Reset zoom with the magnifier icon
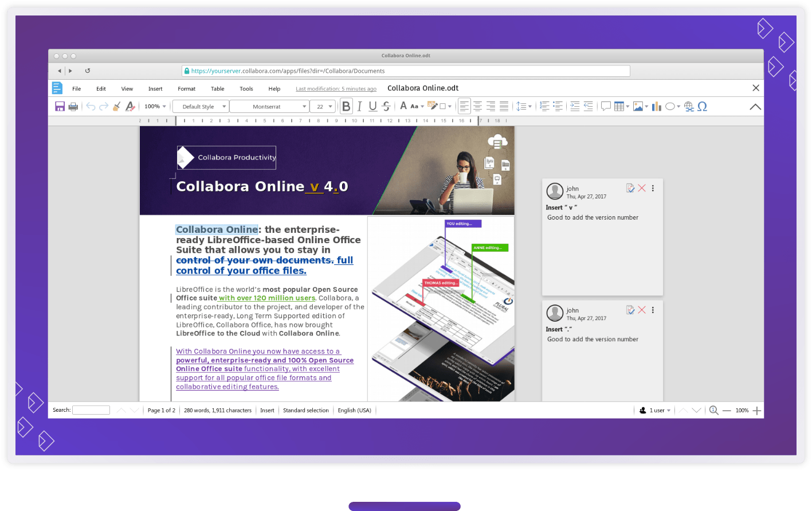The width and height of the screenshot is (812, 511). pos(713,410)
